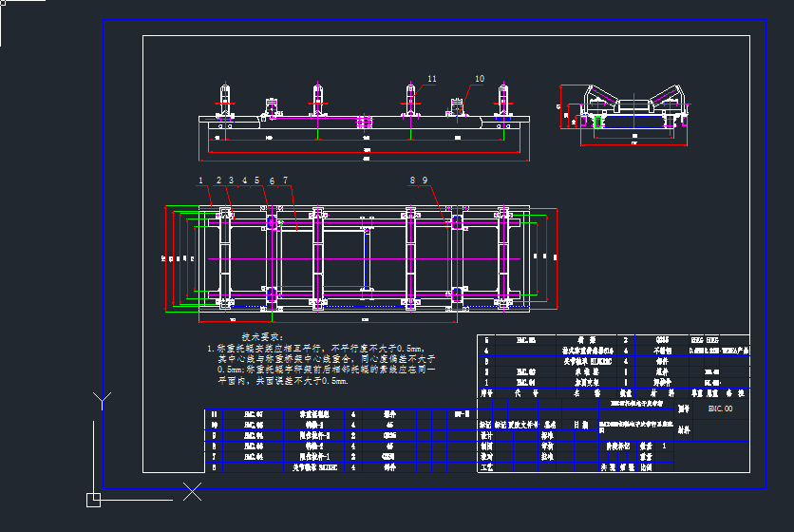
Task: Select the 技术要求 technical requirements heading
Action: 261,337
